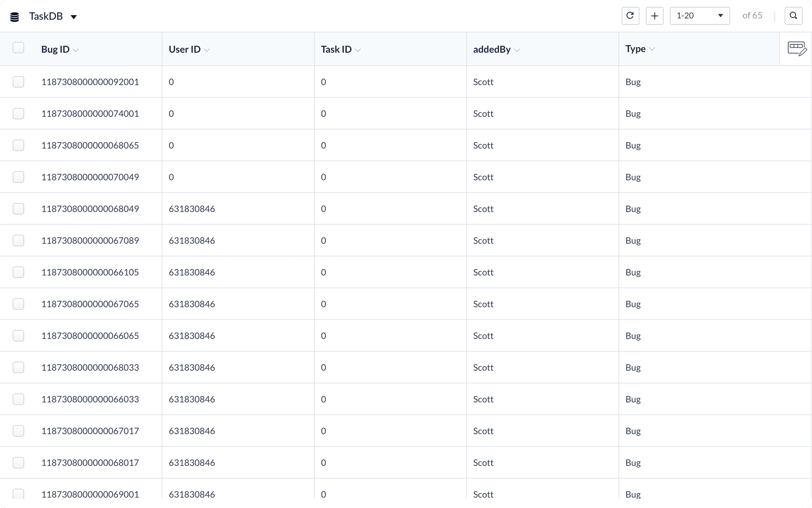The width and height of the screenshot is (812, 508).
Task: Click Bug ID 1187308000000074001 cell
Action: (x=90, y=114)
